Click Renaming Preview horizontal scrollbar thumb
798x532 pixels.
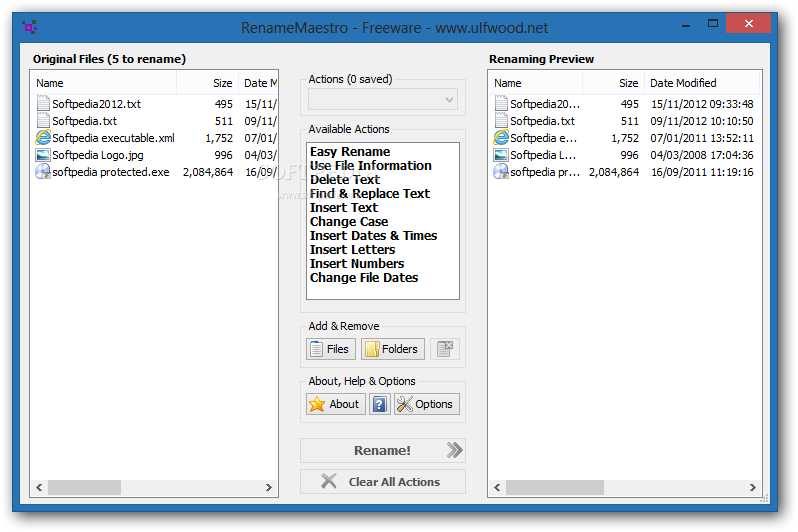[555, 488]
